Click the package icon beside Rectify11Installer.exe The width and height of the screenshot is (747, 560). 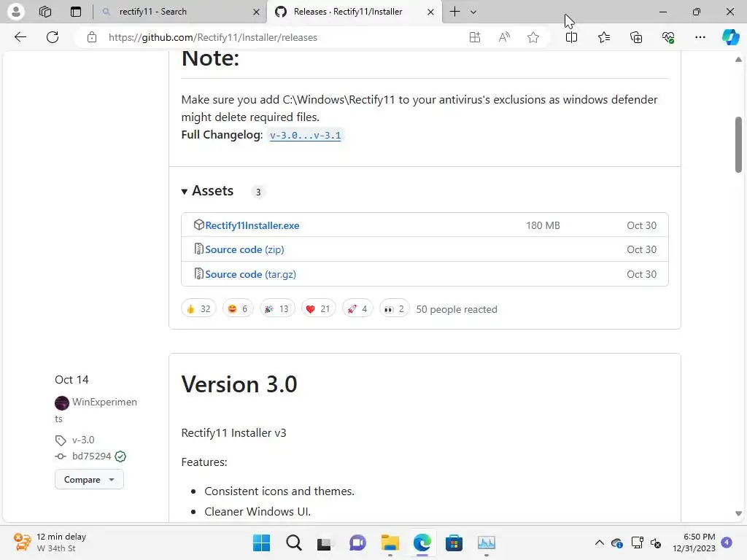point(198,225)
